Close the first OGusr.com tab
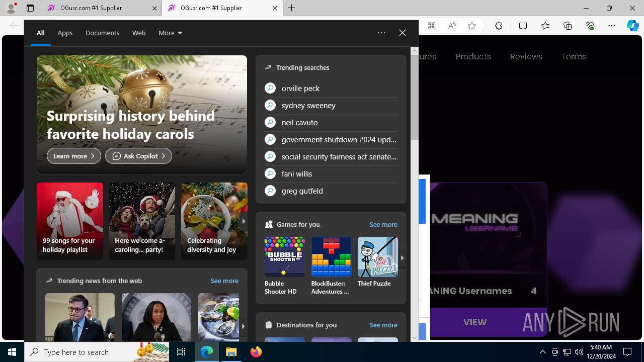The width and height of the screenshot is (644, 362). click(x=153, y=8)
